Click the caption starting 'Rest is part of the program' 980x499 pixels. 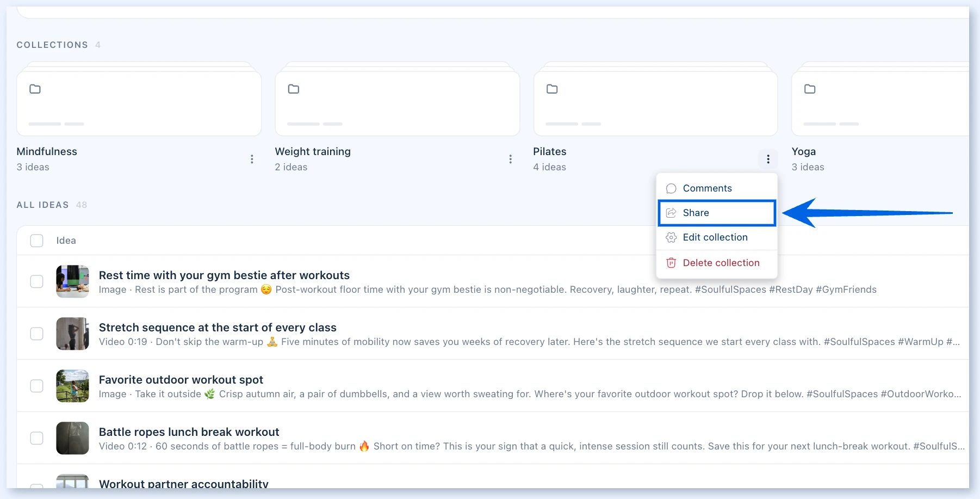[506, 289]
